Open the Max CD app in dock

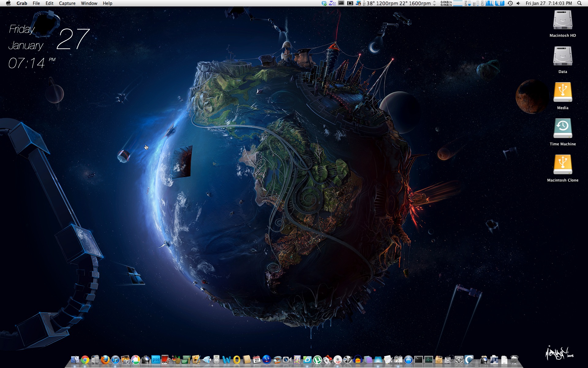click(x=338, y=359)
